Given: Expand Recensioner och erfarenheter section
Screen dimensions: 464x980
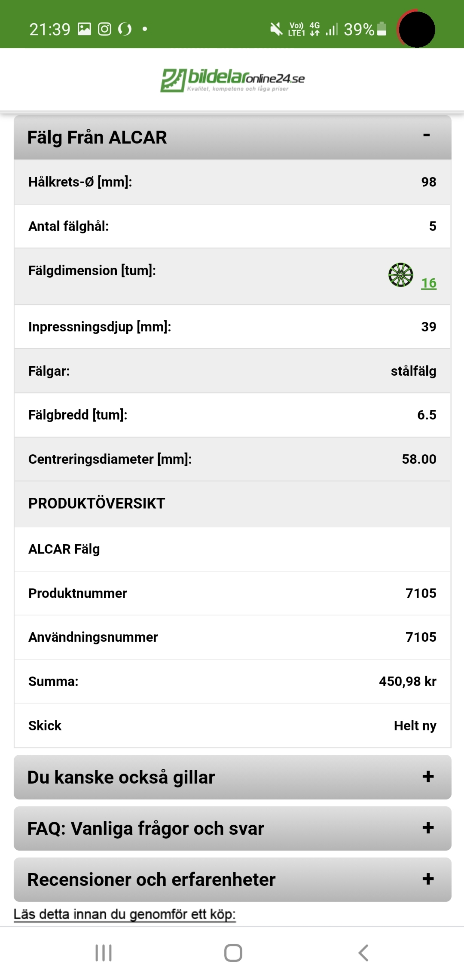Looking at the screenshot, I should point(428,879).
